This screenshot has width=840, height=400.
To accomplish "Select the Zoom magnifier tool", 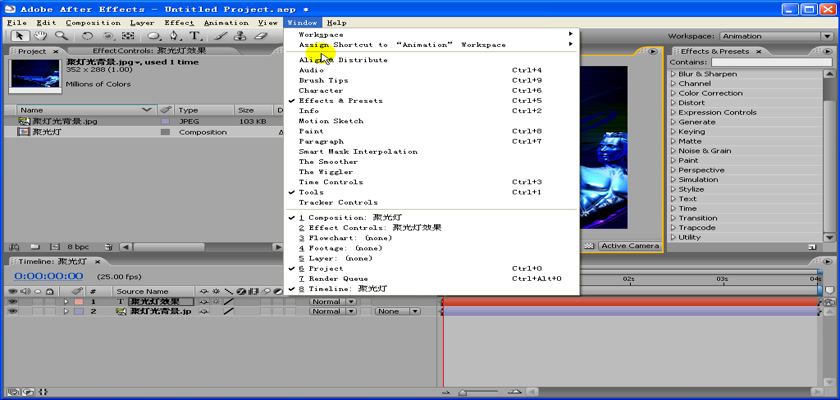I will (61, 36).
